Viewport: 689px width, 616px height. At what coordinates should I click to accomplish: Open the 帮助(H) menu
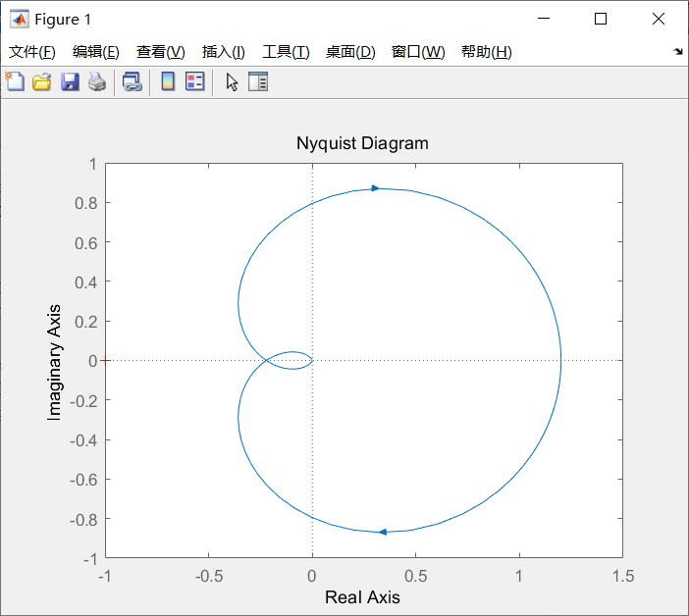487,52
